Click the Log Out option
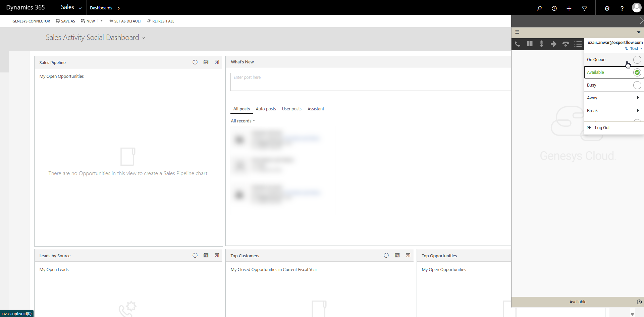644x317 pixels. tap(602, 128)
